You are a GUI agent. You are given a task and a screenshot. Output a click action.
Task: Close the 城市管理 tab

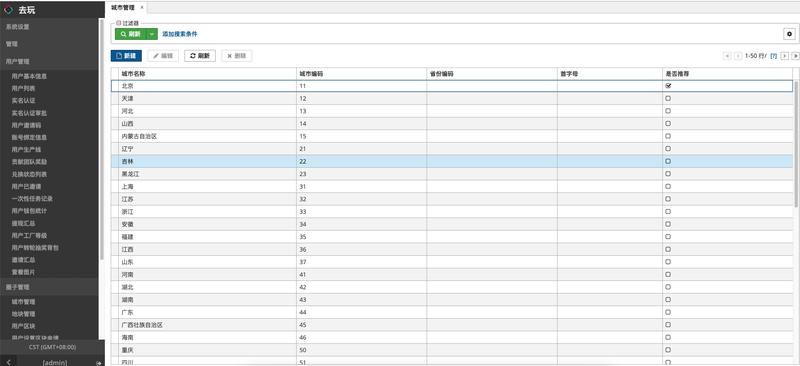[x=142, y=7]
